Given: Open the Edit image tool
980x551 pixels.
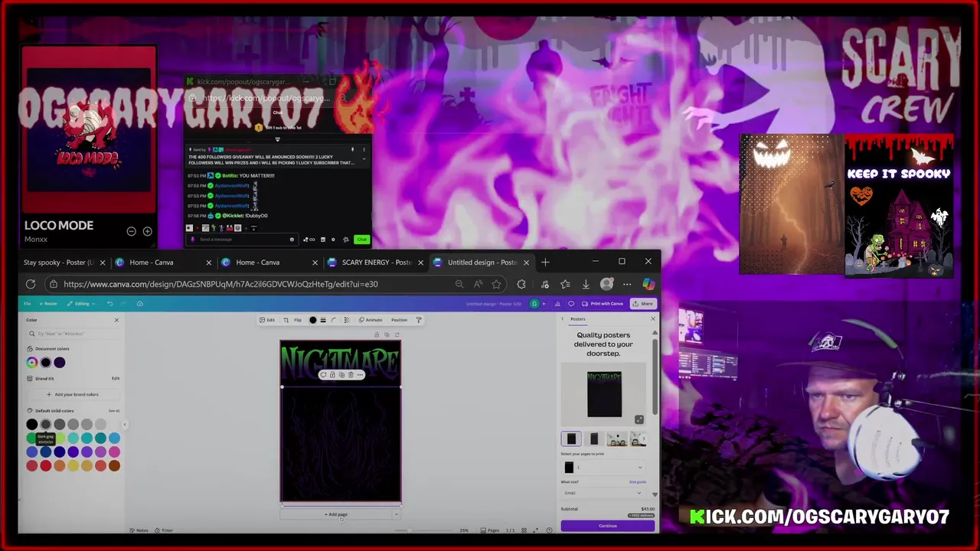Looking at the screenshot, I should [266, 320].
